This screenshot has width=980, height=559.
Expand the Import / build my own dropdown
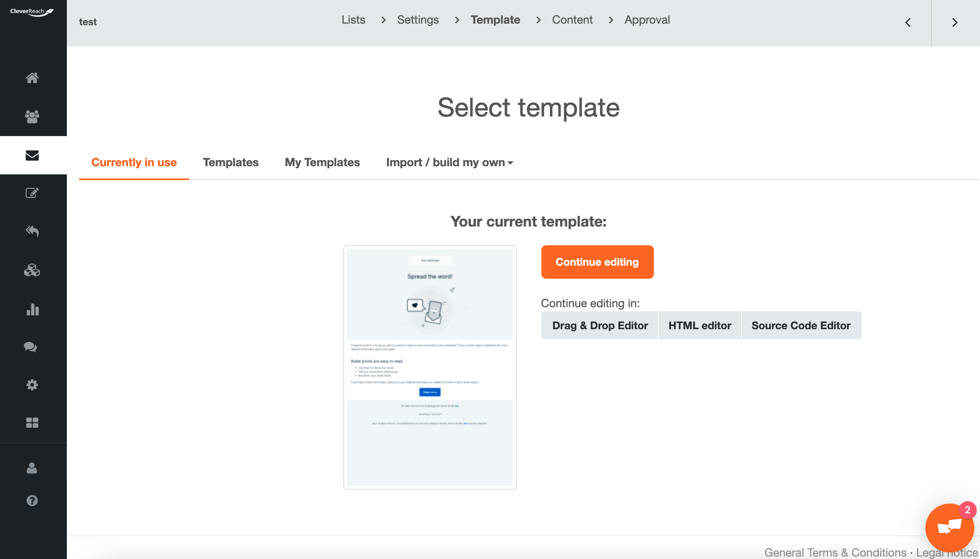449,163
